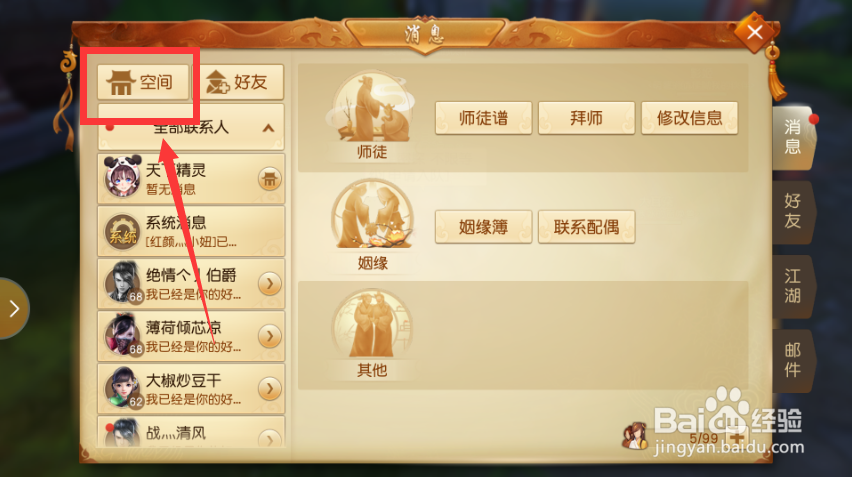Select the 姻缘 marriage emblem

(x=372, y=216)
